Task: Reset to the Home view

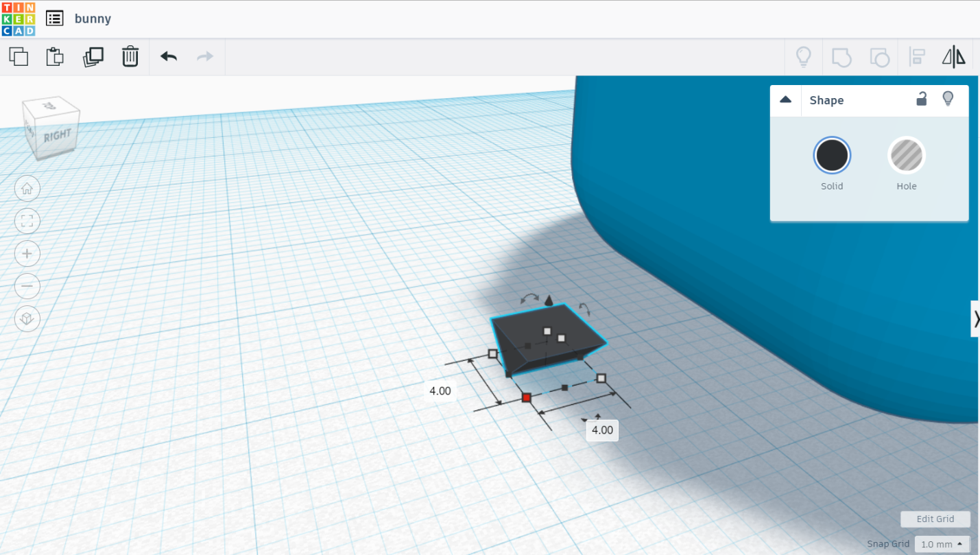Action: click(27, 189)
